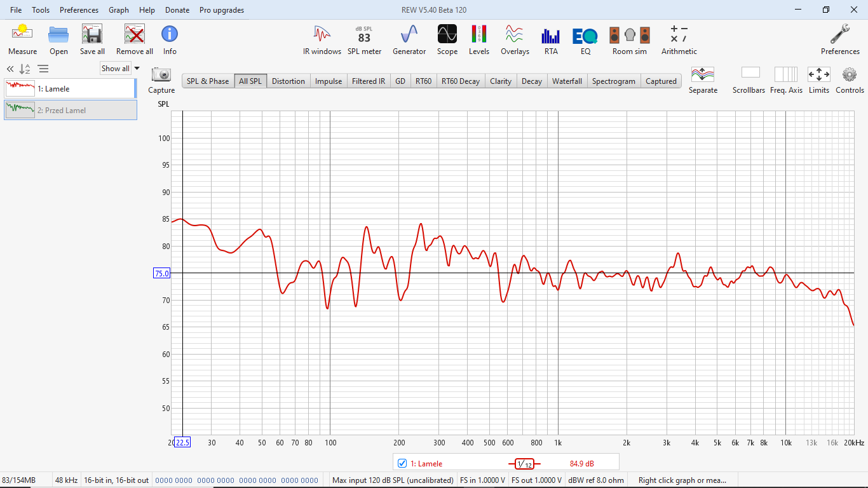This screenshot has width=868, height=488.
Task: Launch the signal Generator
Action: point(409,39)
